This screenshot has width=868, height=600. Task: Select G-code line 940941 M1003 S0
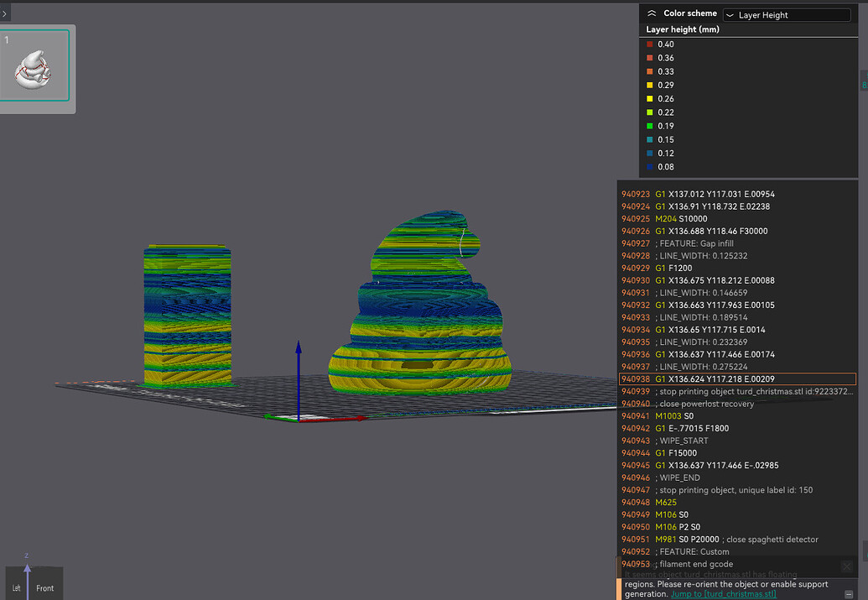coord(737,416)
